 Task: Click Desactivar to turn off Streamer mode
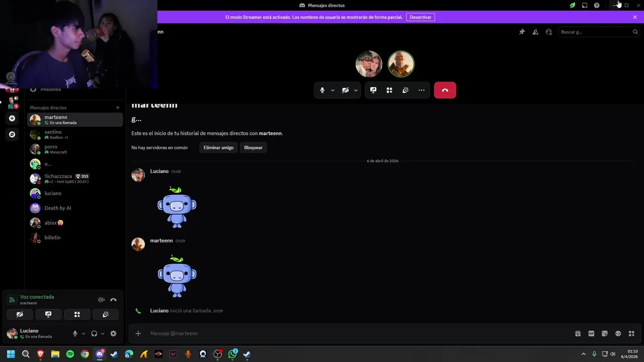coord(421,17)
